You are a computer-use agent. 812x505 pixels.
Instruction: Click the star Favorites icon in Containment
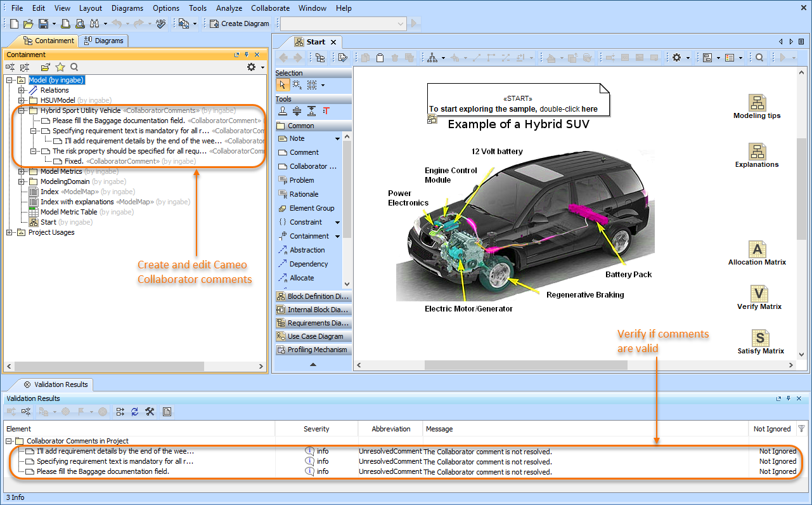(60, 67)
